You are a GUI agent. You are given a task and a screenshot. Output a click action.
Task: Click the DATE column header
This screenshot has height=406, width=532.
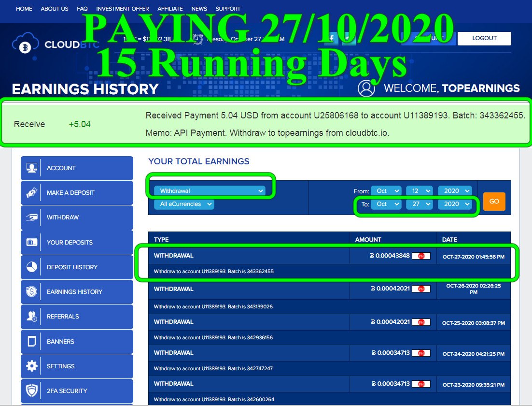[x=449, y=240]
